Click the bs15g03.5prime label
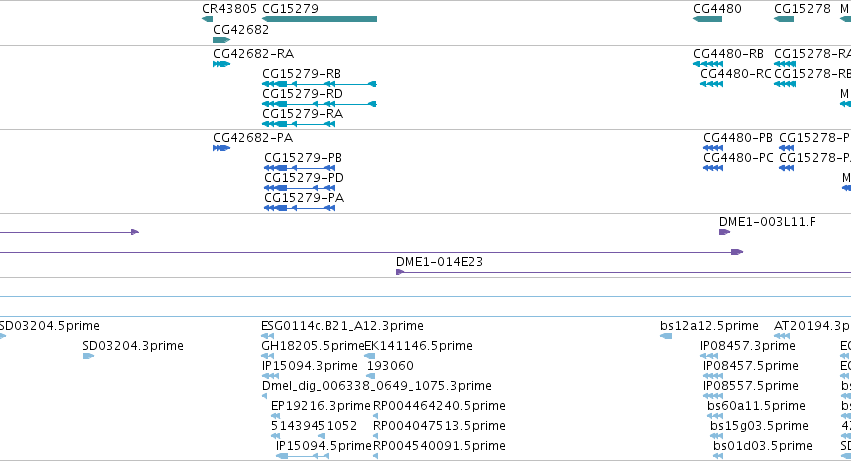 [759, 426]
